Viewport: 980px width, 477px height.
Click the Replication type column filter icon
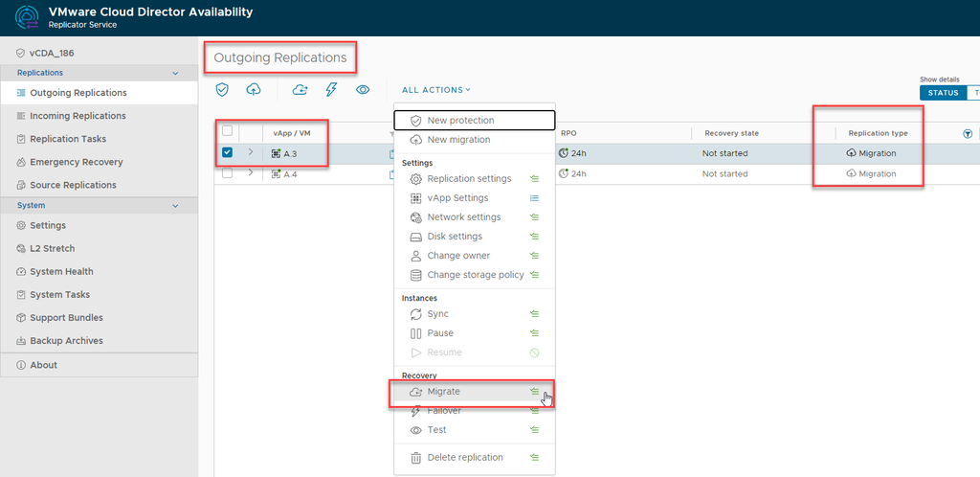pyautogui.click(x=967, y=134)
